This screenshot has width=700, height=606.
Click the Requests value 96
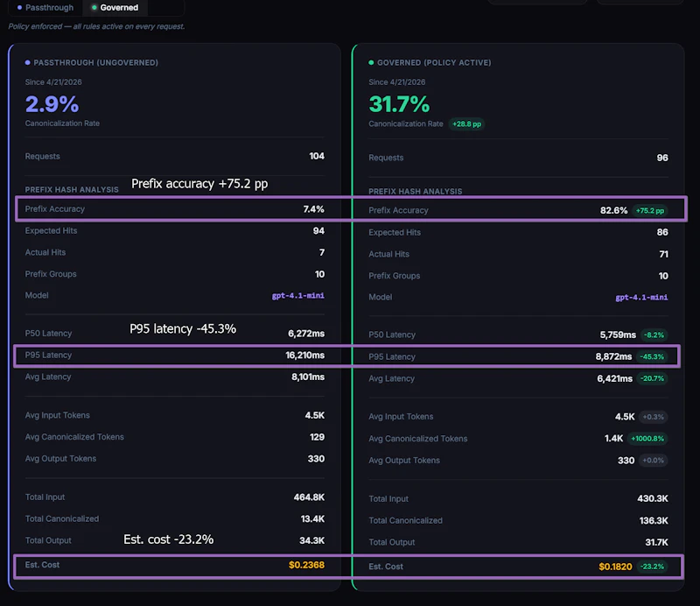pos(662,158)
